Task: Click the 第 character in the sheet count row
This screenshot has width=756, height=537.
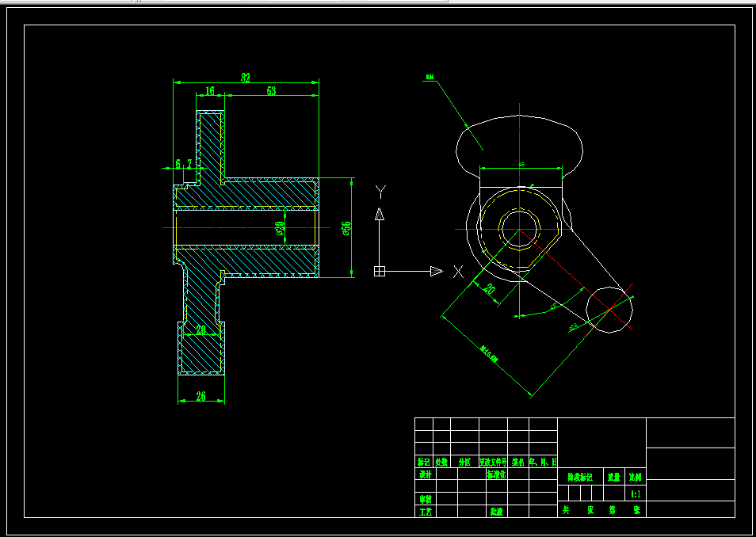Action: (x=613, y=510)
